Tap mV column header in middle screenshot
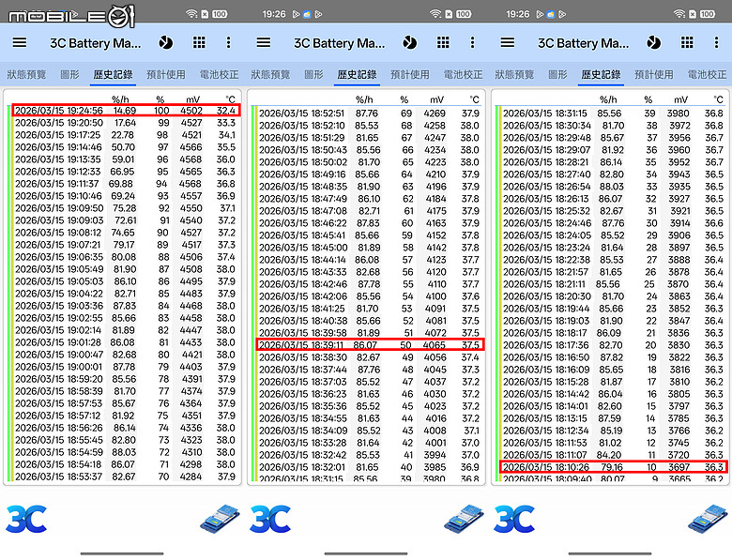Screen dimensions: 732x560 pyautogui.click(x=437, y=99)
